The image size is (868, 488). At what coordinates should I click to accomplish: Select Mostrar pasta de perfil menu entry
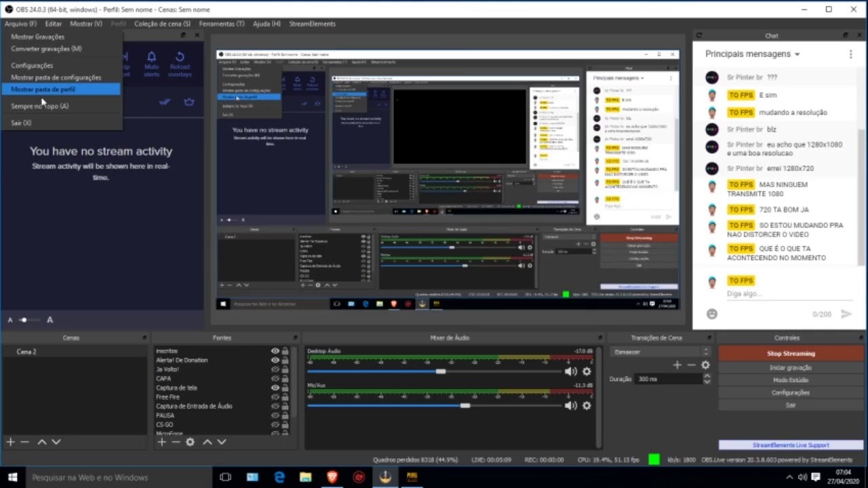(61, 89)
